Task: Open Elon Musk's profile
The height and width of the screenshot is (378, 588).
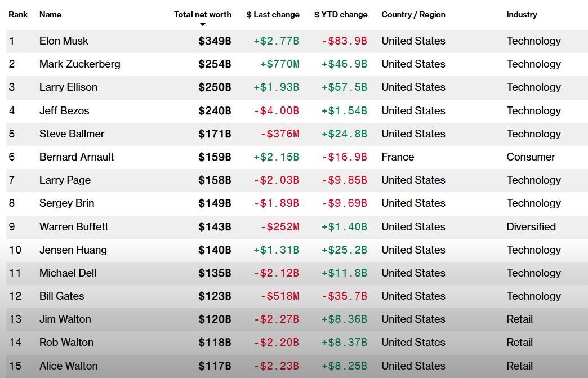Action: click(x=64, y=41)
